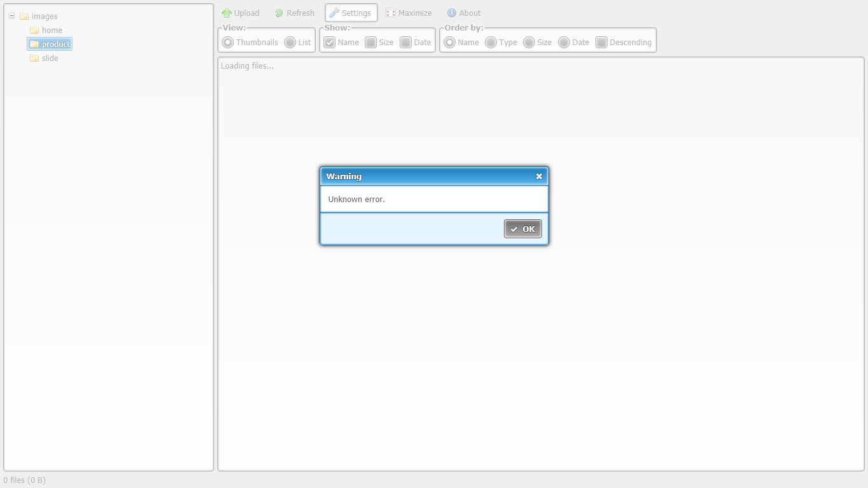
Task: Click the Warning dialog title bar
Action: (434, 177)
